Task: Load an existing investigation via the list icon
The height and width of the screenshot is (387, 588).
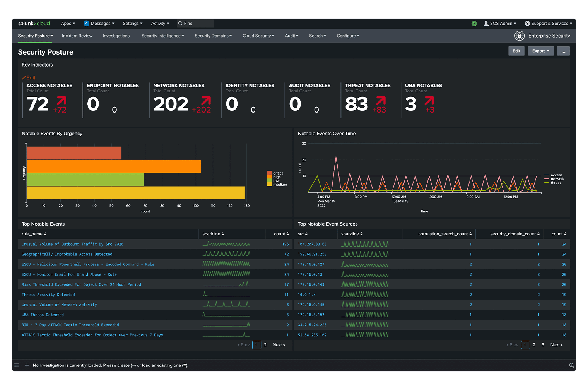Action: pos(16,365)
